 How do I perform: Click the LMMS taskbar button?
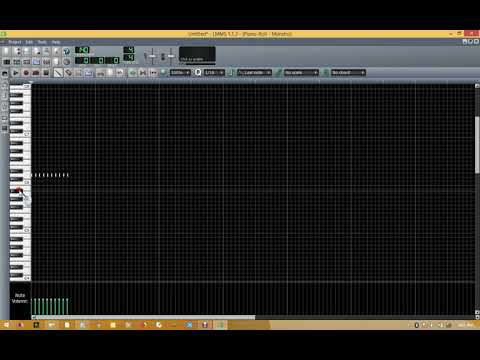[x=220, y=325]
